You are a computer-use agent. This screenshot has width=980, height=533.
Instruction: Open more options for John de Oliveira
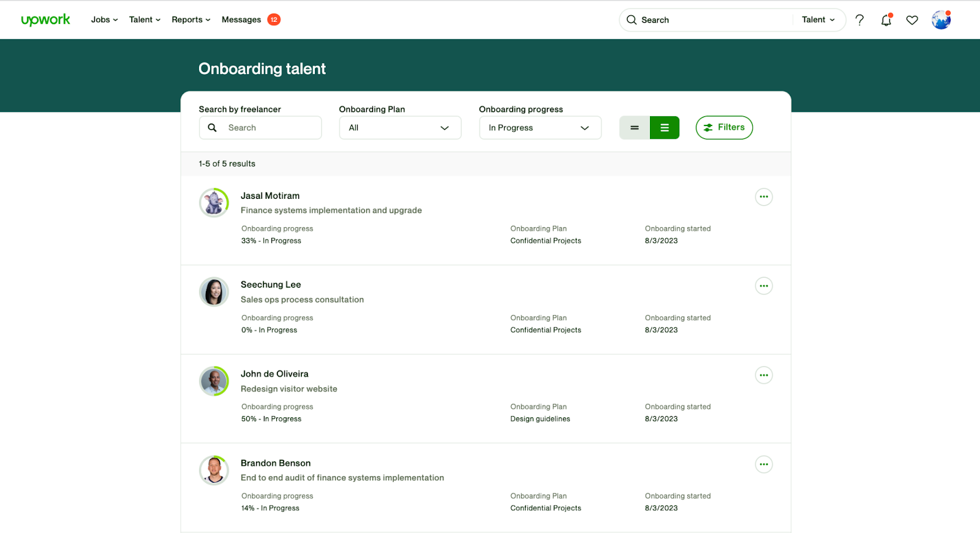[763, 375]
